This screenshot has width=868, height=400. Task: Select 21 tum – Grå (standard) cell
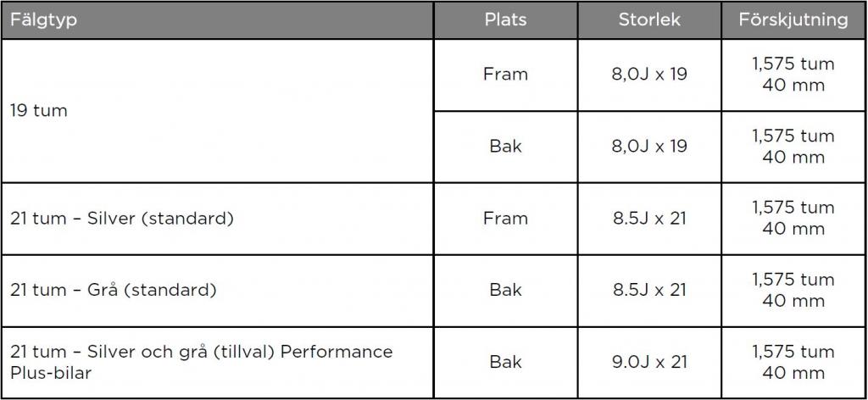pos(218,291)
